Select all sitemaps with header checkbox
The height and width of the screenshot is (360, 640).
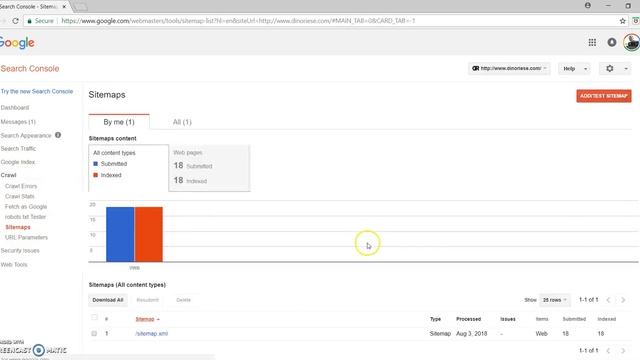94,317
